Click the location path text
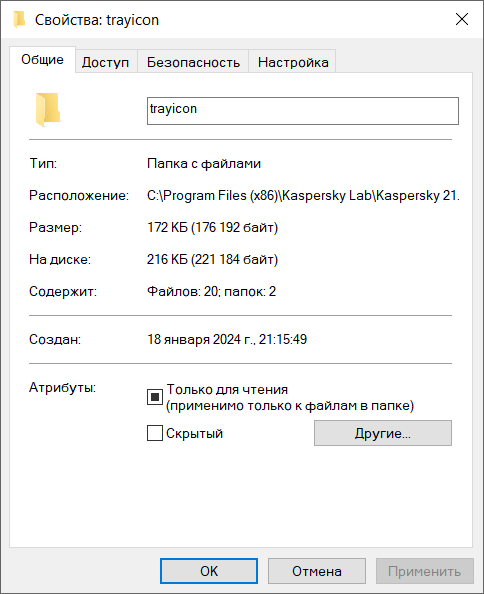484x594 pixels. pyautogui.click(x=303, y=195)
